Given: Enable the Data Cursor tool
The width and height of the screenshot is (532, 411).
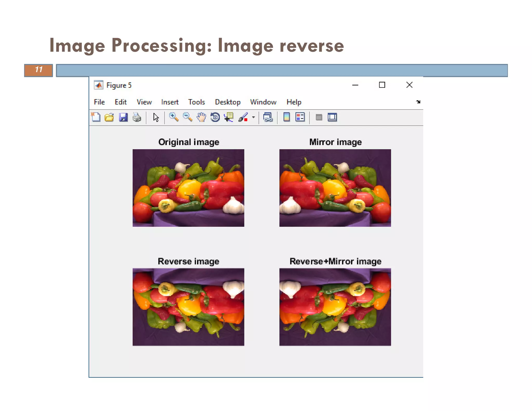Looking at the screenshot, I should pyautogui.click(x=229, y=117).
